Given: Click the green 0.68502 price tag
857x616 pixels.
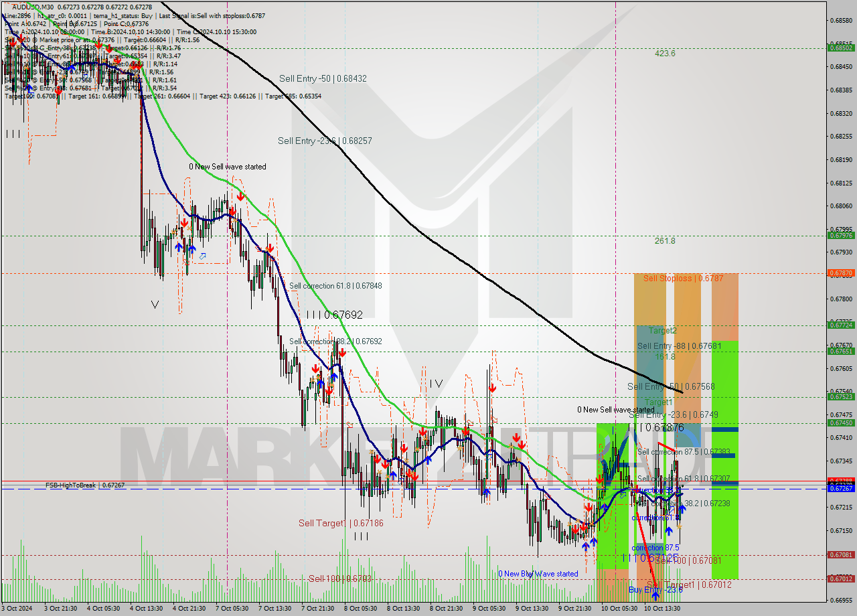Looking at the screenshot, I should coord(842,48).
